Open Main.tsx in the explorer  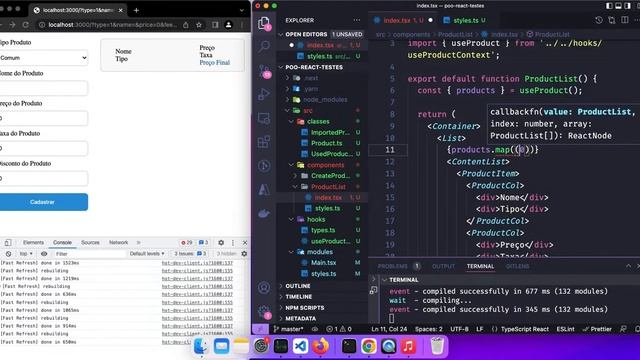pyautogui.click(x=323, y=263)
